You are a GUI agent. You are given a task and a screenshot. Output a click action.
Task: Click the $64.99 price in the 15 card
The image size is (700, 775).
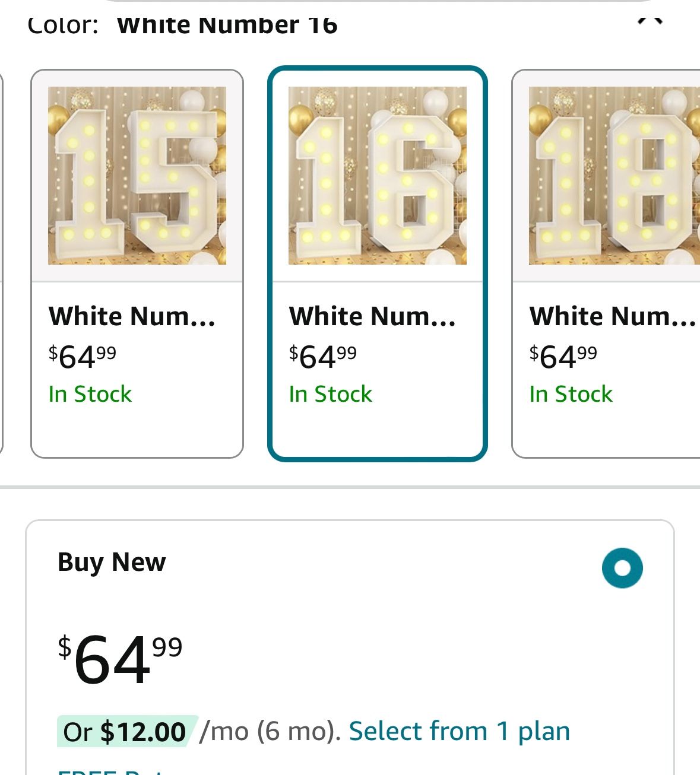pos(83,356)
